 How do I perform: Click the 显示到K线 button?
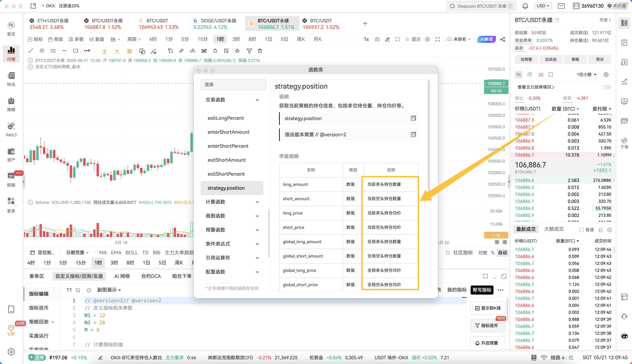pos(488,308)
